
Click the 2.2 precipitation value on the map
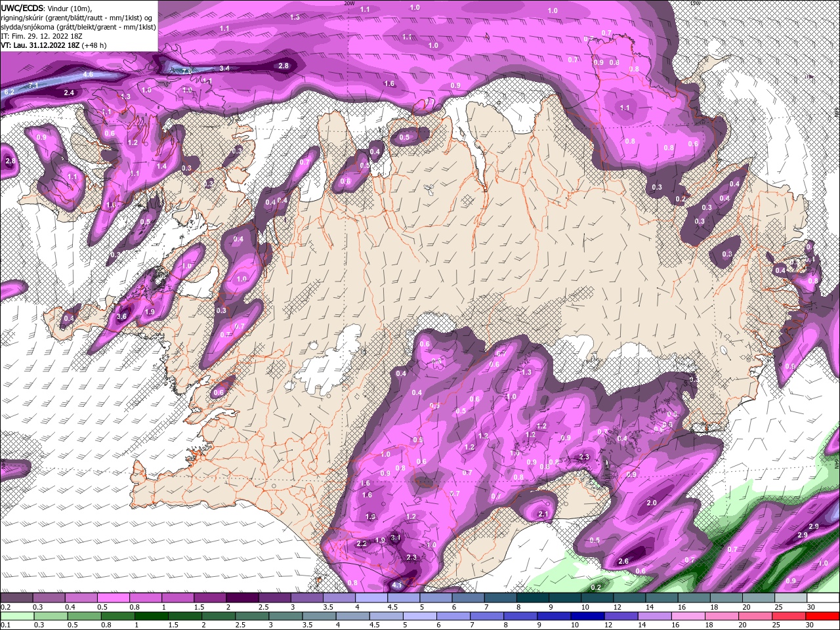(362, 544)
